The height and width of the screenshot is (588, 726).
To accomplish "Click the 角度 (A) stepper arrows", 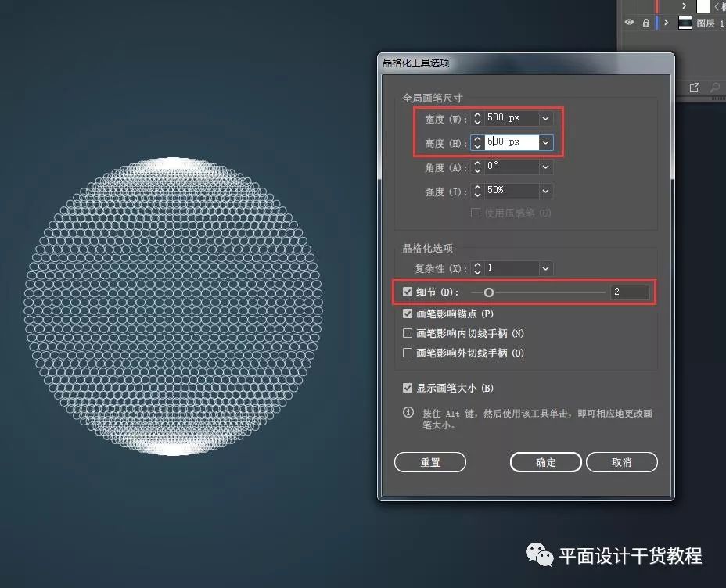I will coord(477,167).
